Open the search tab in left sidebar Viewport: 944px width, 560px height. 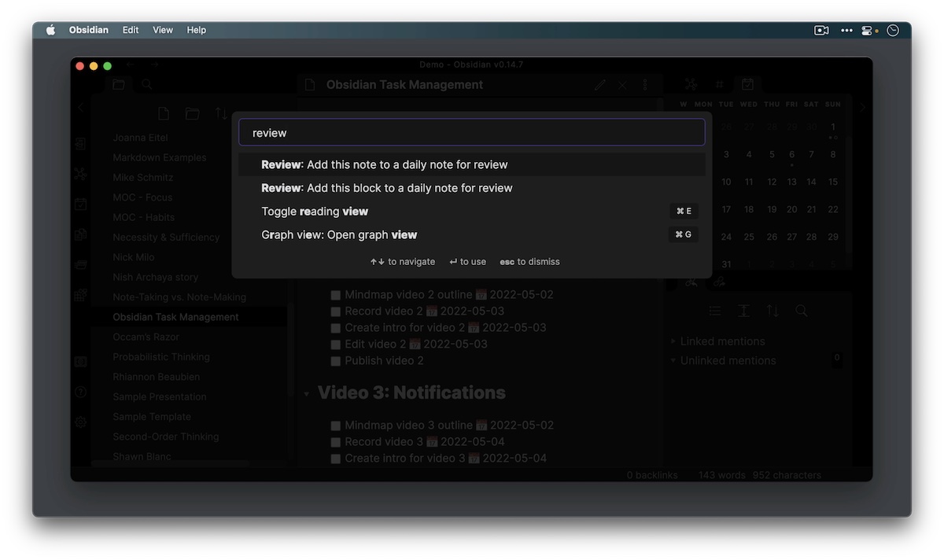pos(146,85)
